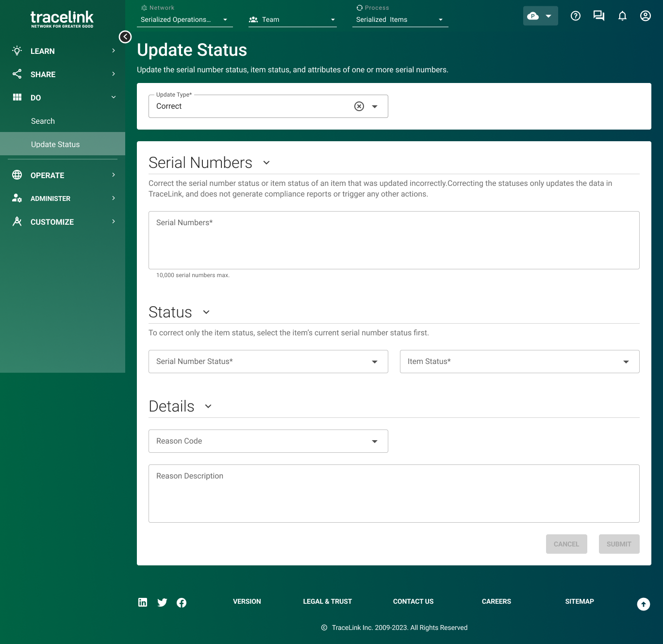The image size is (663, 644).
Task: Clear the Correct update type selection
Action: pos(359,106)
